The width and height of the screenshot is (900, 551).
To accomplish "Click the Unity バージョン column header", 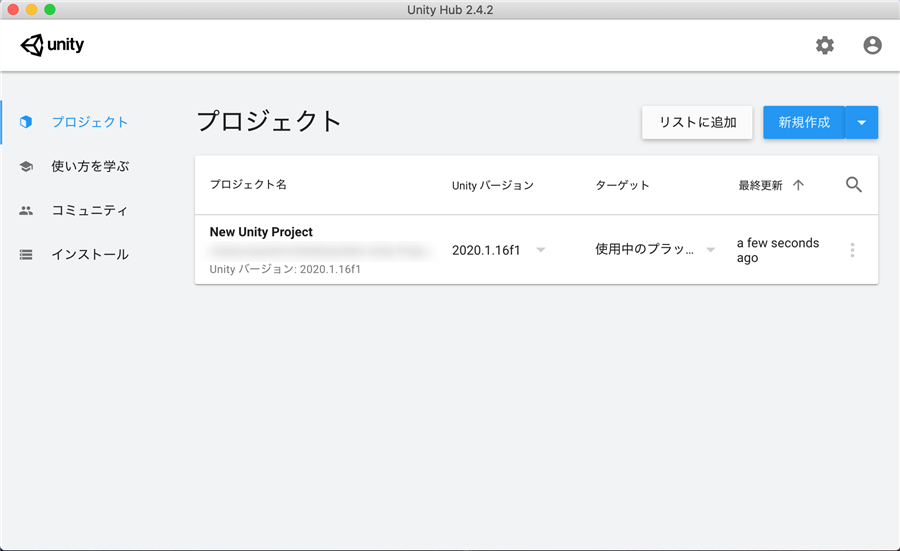I will [x=492, y=185].
